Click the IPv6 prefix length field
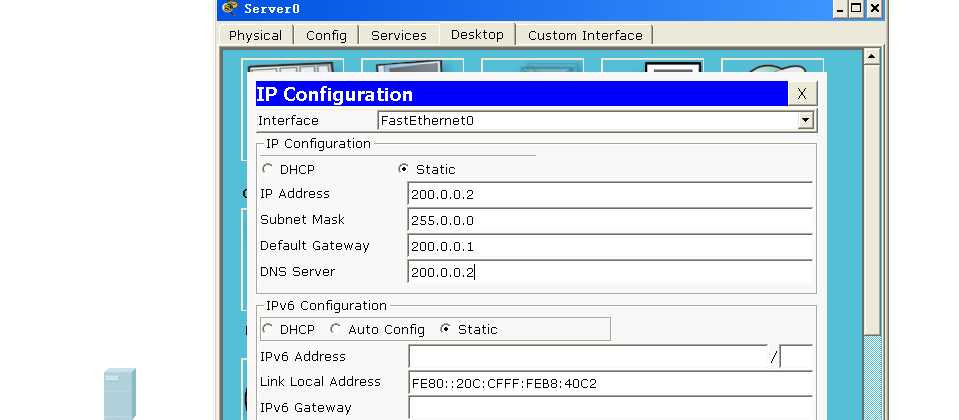The image size is (959, 420). 796,358
